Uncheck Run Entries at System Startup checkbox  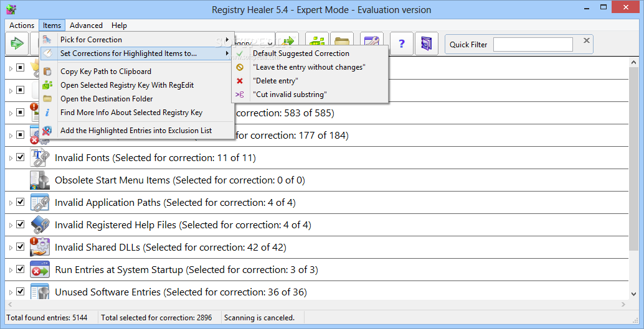click(x=21, y=269)
